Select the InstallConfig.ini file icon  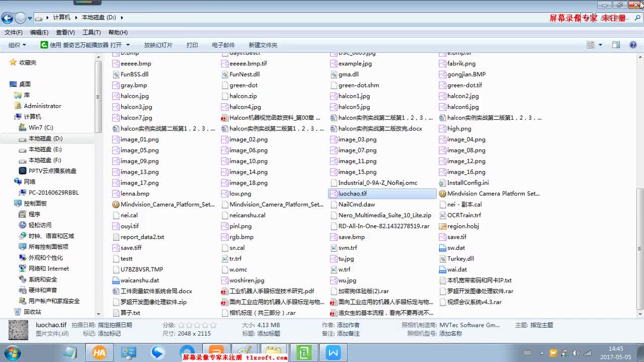[x=443, y=183]
